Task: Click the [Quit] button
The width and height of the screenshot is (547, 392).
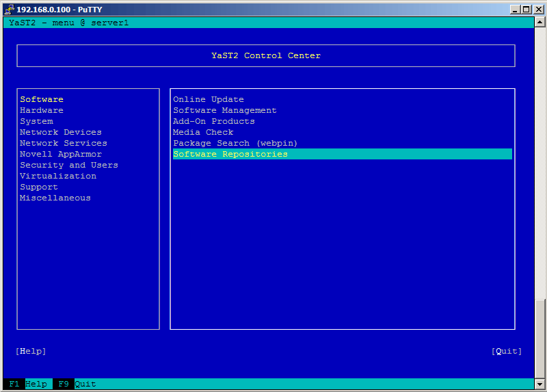Action: (507, 351)
